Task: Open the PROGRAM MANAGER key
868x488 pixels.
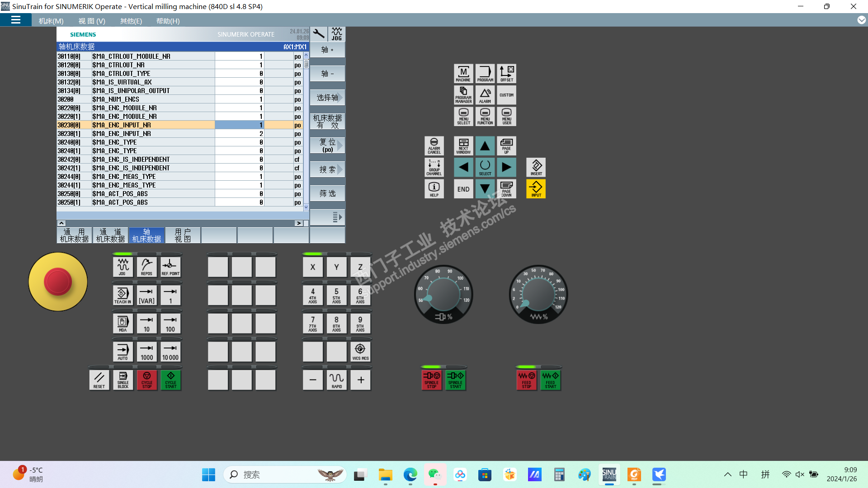Action: coord(463,95)
